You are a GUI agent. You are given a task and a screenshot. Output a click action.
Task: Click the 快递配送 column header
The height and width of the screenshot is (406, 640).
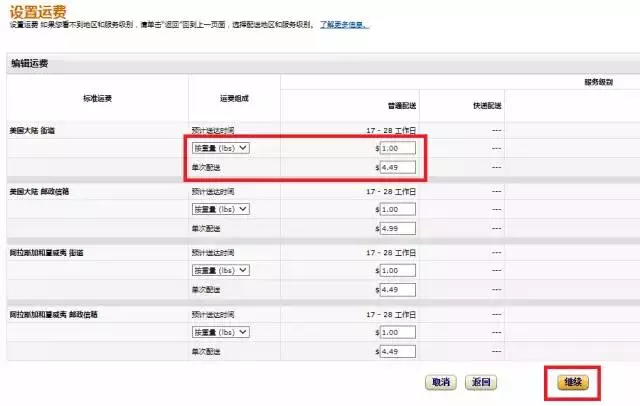point(487,106)
